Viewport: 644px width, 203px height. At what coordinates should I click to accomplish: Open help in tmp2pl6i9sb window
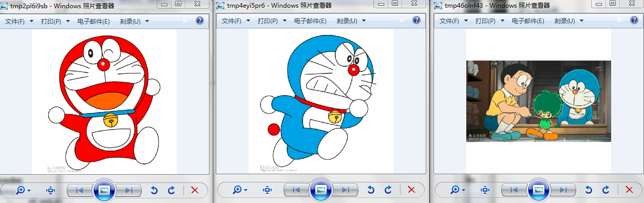[x=200, y=21]
